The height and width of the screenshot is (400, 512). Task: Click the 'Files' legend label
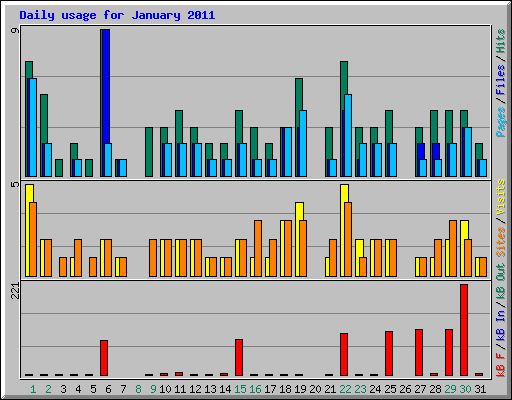pos(501,80)
